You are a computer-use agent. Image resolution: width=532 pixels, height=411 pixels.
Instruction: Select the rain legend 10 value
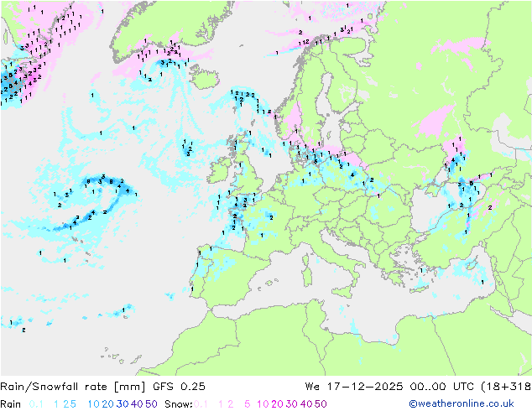click(93, 404)
